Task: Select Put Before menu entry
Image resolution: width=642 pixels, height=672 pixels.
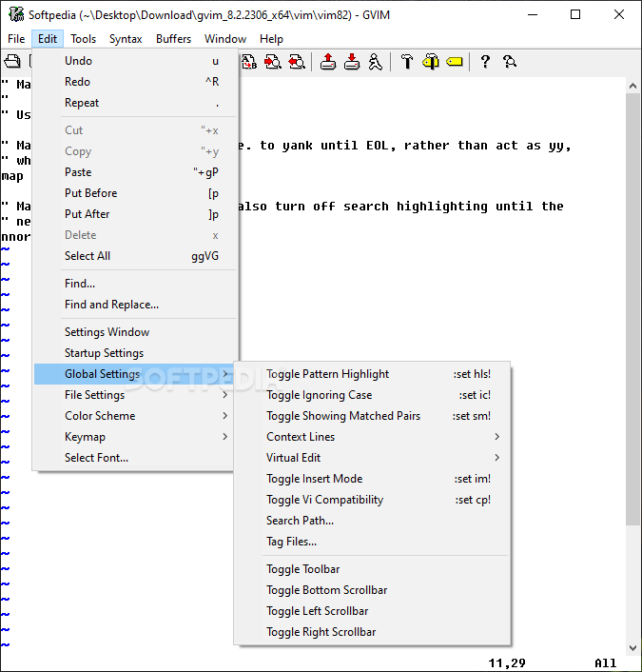Action: (135, 193)
